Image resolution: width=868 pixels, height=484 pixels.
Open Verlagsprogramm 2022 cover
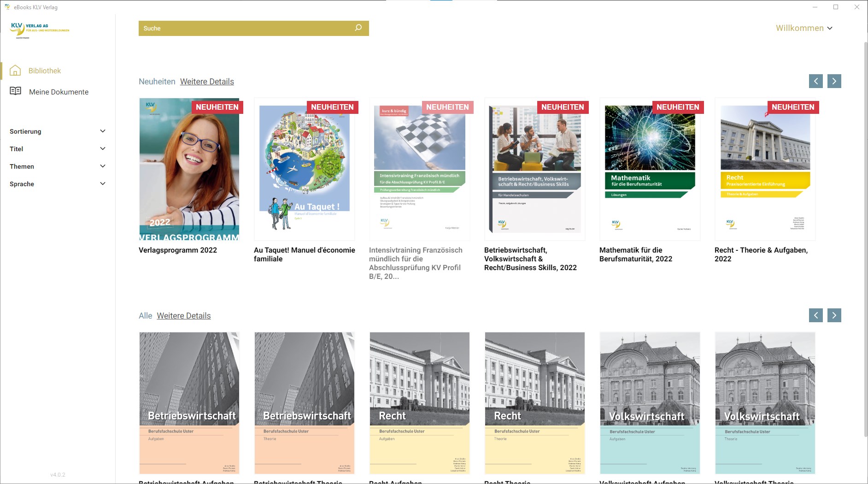click(189, 169)
